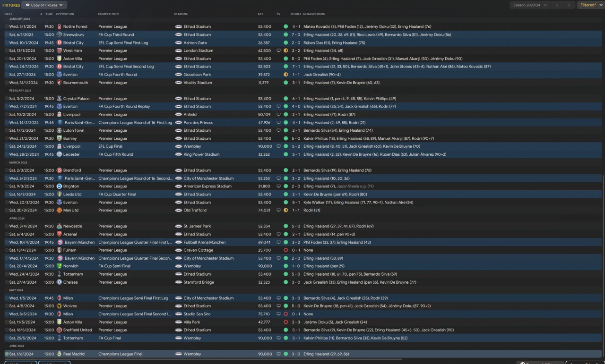The image size is (605, 364).
Task: Click the Aston Villa badge on 20/1/2024
Action: 59,59
